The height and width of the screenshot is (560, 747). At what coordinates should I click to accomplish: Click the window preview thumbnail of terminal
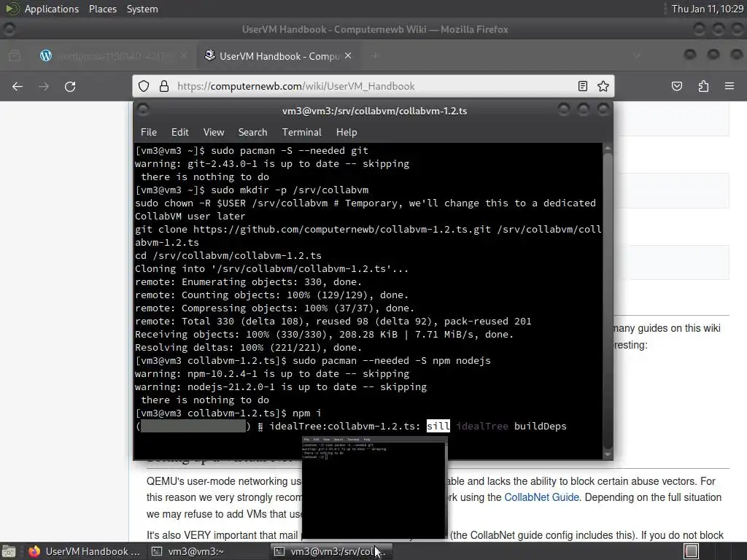pos(374,487)
